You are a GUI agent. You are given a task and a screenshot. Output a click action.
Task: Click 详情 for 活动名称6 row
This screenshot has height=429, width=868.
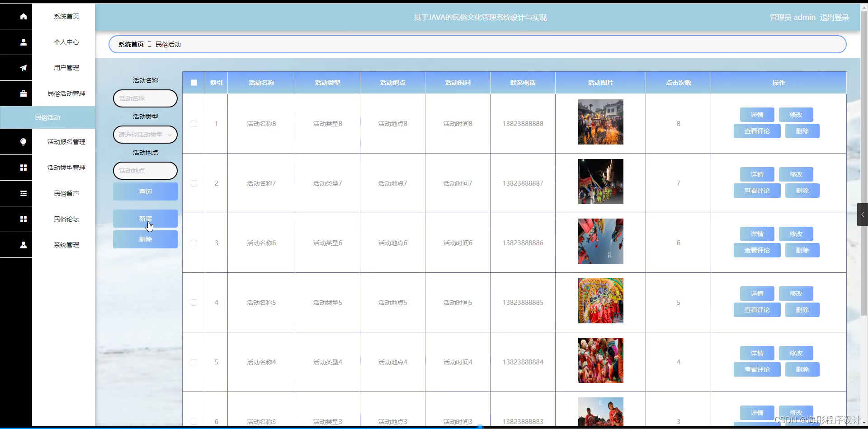757,234
